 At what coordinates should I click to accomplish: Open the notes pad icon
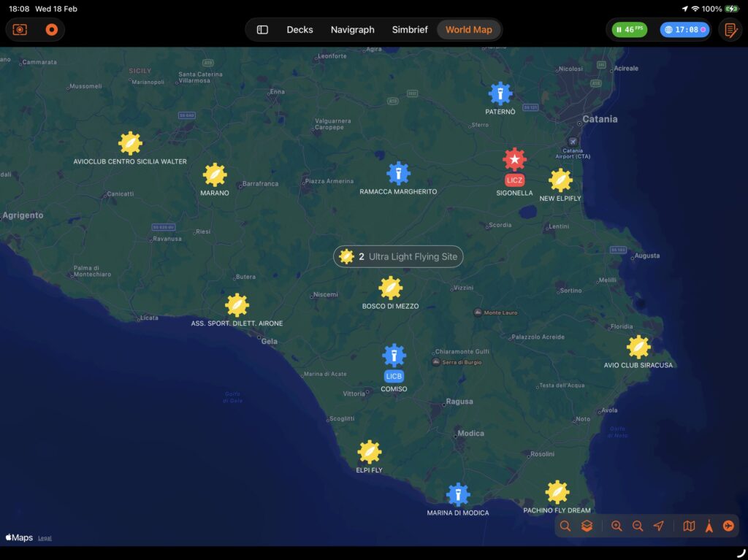click(729, 30)
